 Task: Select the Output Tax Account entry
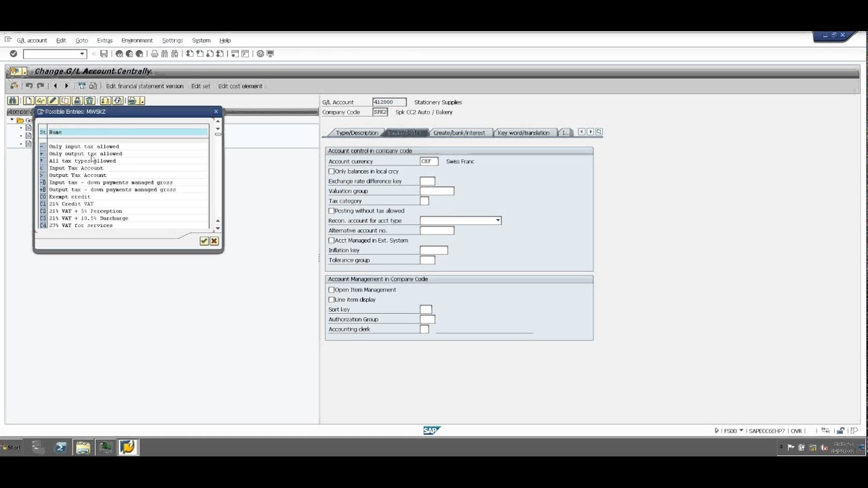click(77, 175)
